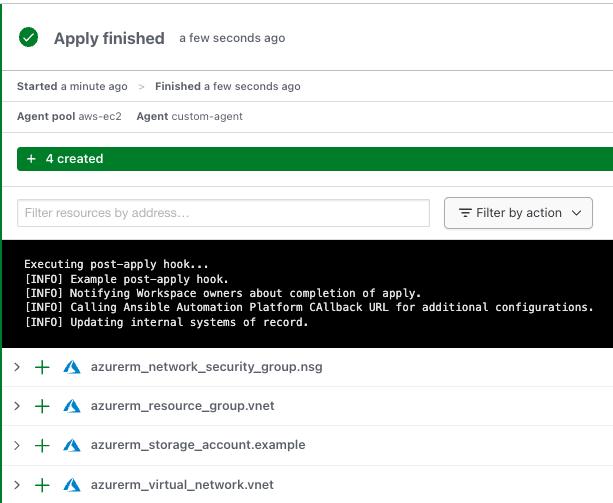Click the Updating internal systems of record line
Viewport: 613px width, 503px height.
[x=166, y=322]
